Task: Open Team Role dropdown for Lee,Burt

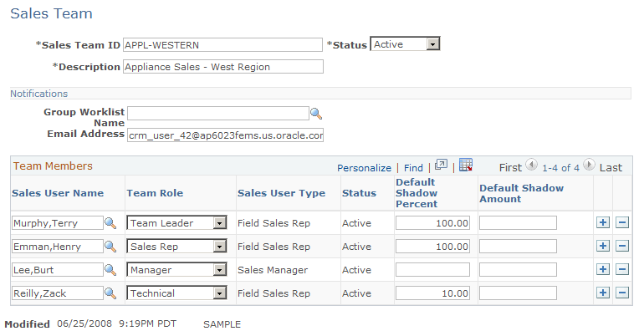Action: point(176,270)
